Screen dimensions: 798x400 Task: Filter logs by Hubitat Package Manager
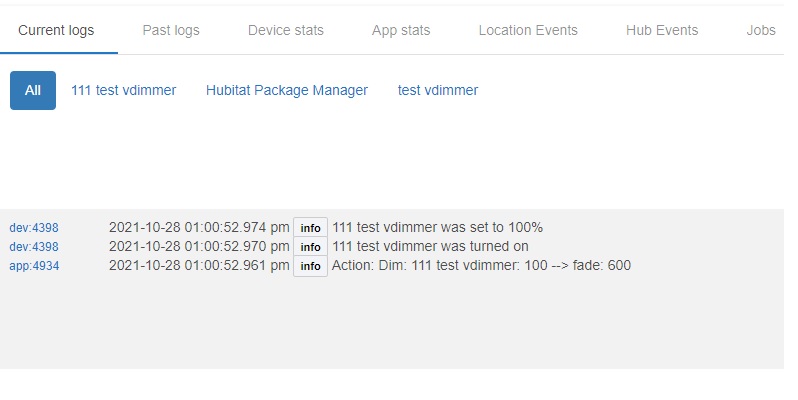click(x=287, y=91)
